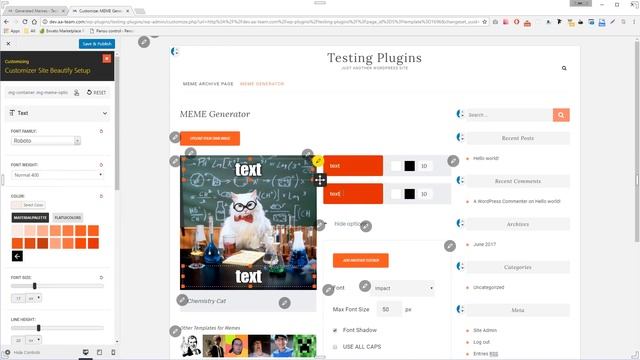640x360 pixels.
Task: Pick the lightest orange swatch in first palette row
Action: [x=17, y=231]
